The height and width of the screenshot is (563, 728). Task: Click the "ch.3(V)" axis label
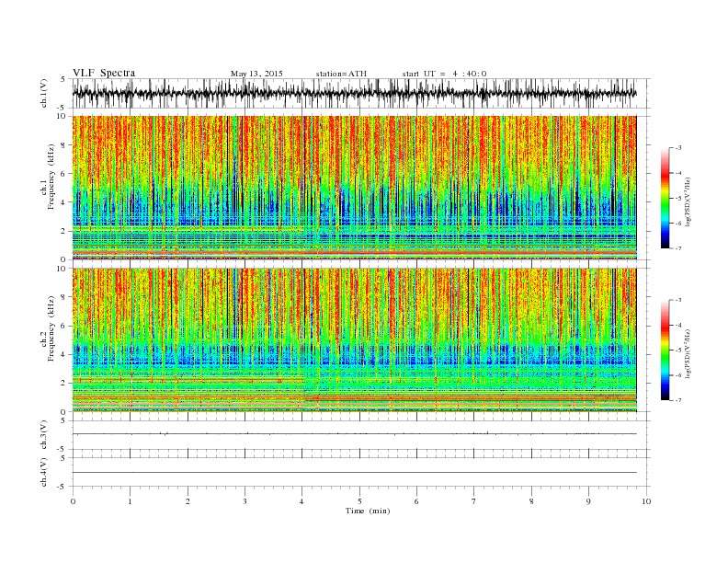pos(44,435)
